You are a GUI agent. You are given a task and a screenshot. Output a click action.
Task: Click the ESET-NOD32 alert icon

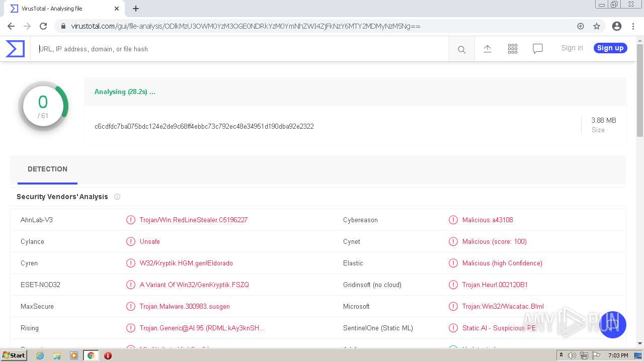tap(131, 285)
